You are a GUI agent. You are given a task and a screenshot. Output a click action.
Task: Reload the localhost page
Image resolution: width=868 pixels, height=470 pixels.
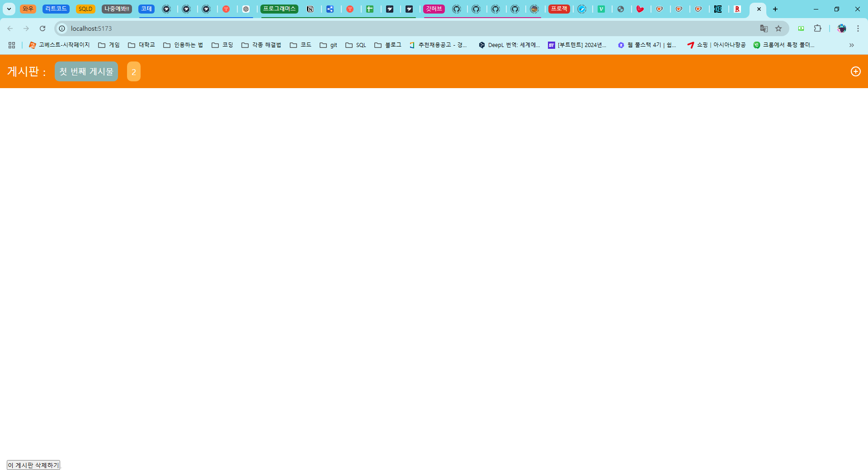point(42,28)
